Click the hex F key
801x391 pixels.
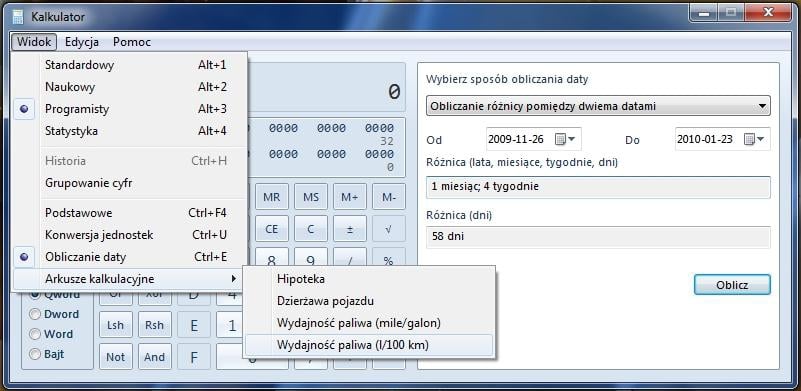[x=194, y=357]
